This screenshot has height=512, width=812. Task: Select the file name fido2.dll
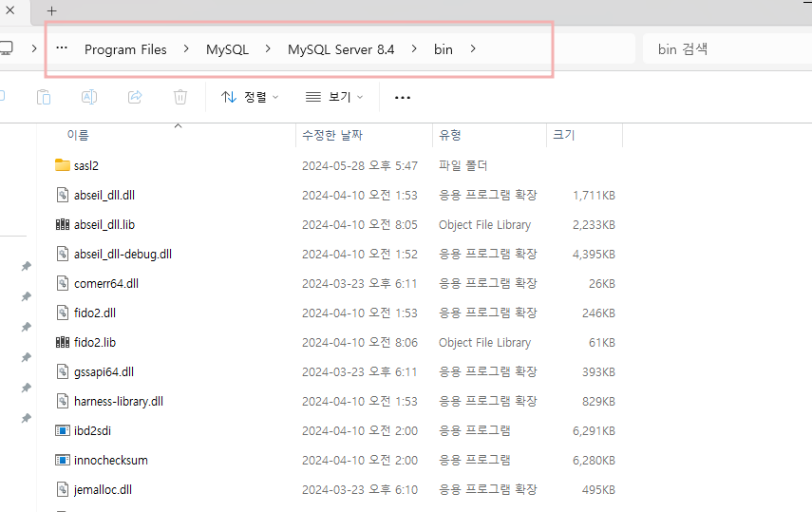(95, 313)
